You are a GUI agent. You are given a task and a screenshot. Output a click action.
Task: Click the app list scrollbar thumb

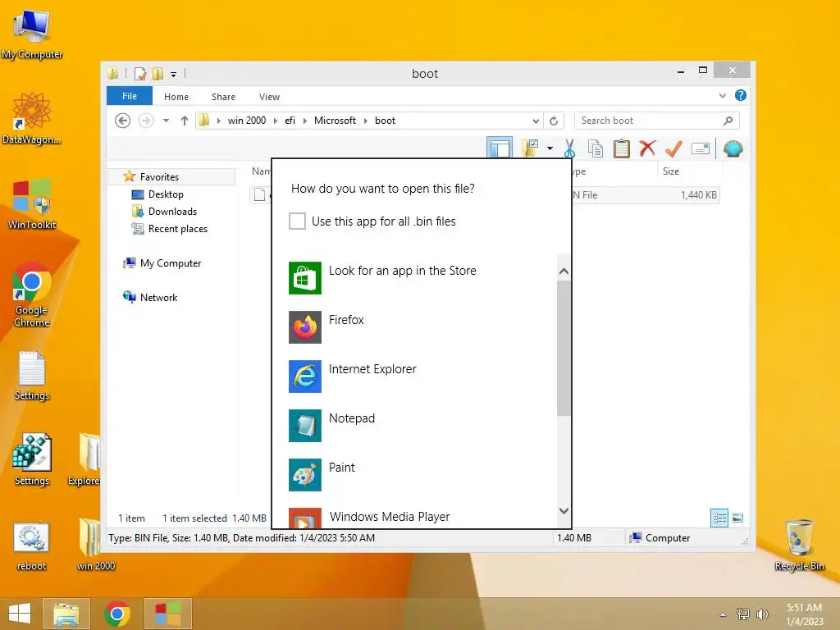pyautogui.click(x=564, y=348)
